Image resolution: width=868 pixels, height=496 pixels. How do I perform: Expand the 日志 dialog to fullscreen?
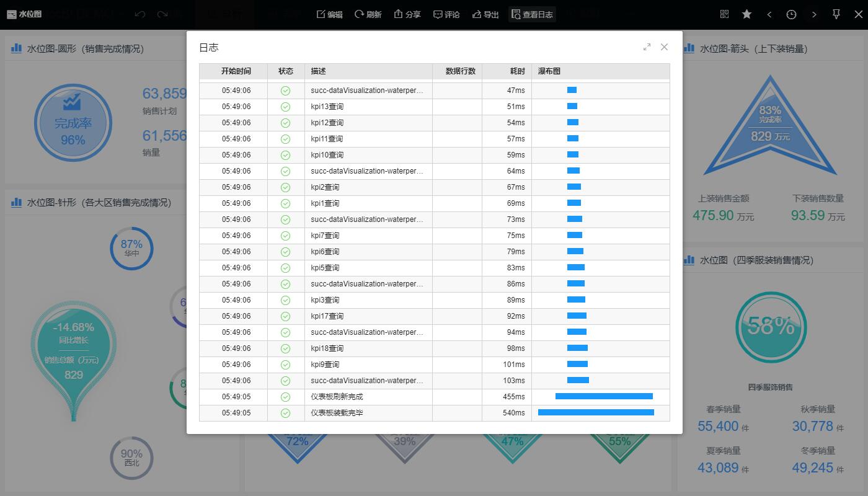(x=647, y=47)
